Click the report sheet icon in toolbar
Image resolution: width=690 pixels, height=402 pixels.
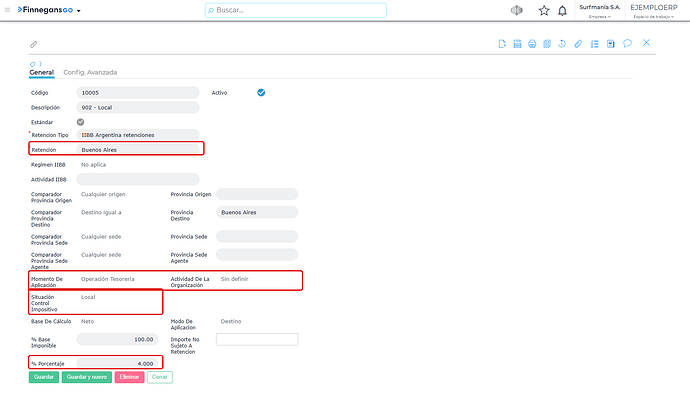pyautogui.click(x=610, y=44)
